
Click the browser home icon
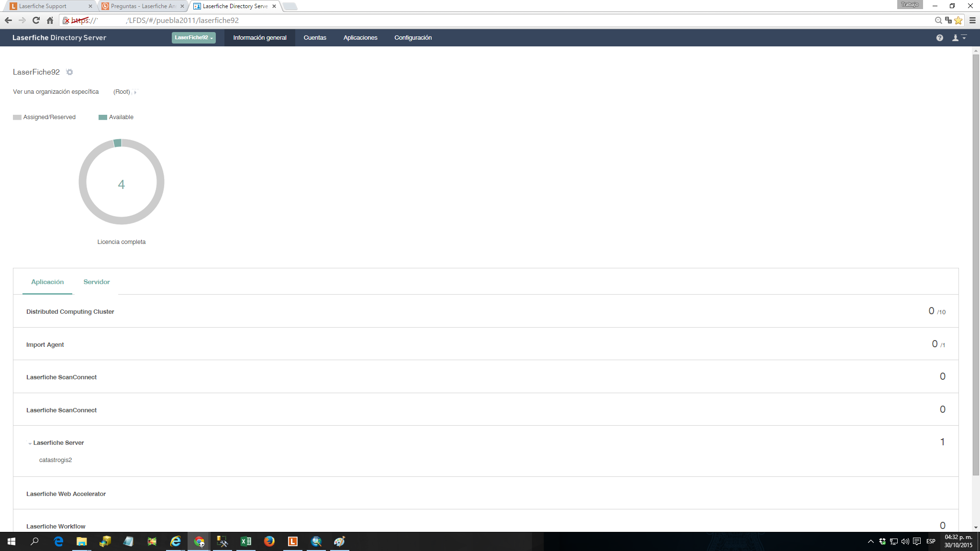point(50,20)
